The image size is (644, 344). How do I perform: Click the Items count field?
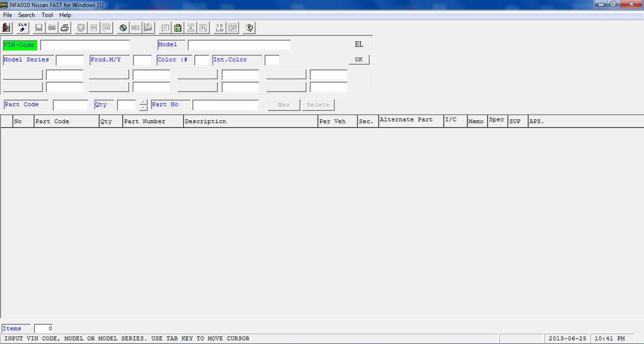point(43,328)
